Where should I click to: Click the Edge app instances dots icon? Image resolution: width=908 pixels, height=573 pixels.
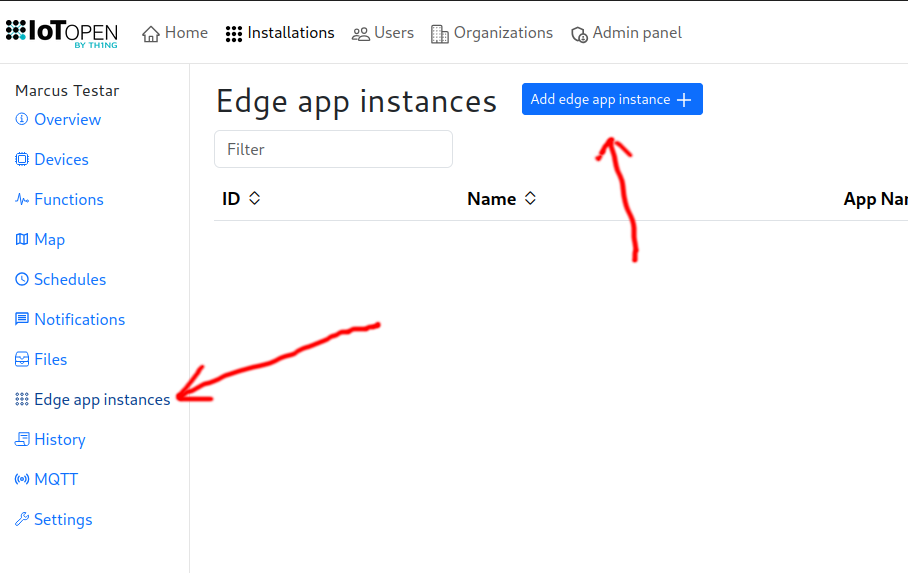[x=21, y=399]
